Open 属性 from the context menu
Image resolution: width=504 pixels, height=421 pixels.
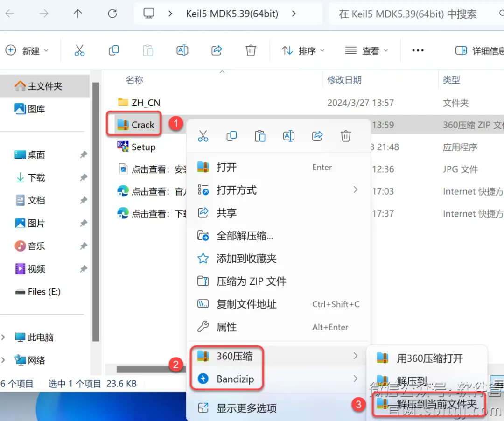(x=278, y=327)
